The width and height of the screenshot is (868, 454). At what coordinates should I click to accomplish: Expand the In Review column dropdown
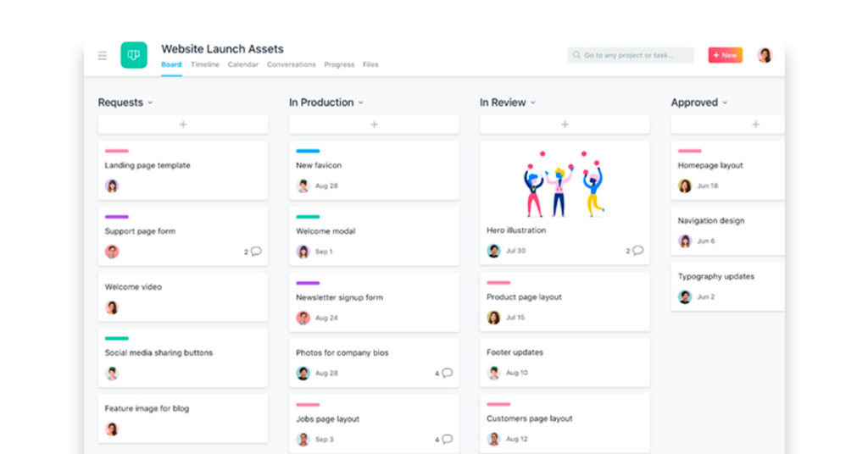click(x=533, y=102)
